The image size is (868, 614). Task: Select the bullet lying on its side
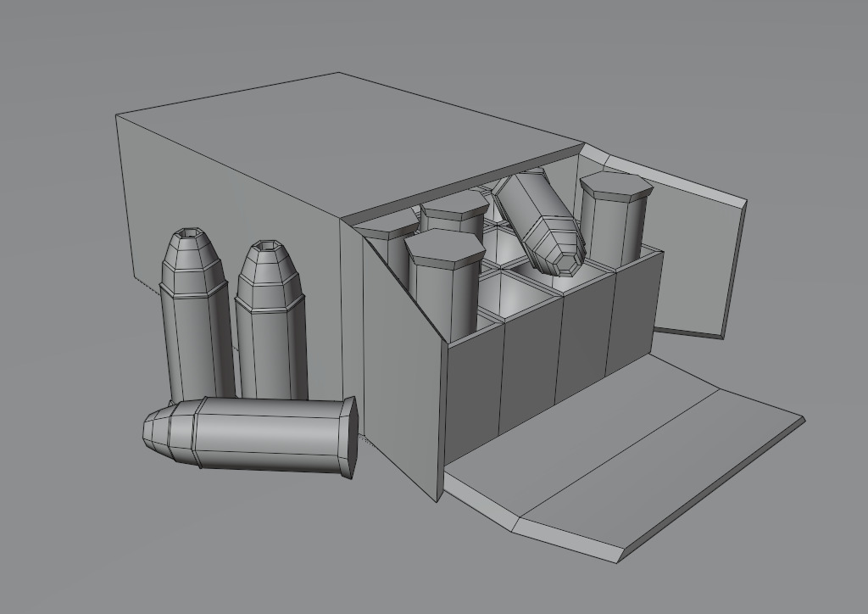[x=250, y=436]
